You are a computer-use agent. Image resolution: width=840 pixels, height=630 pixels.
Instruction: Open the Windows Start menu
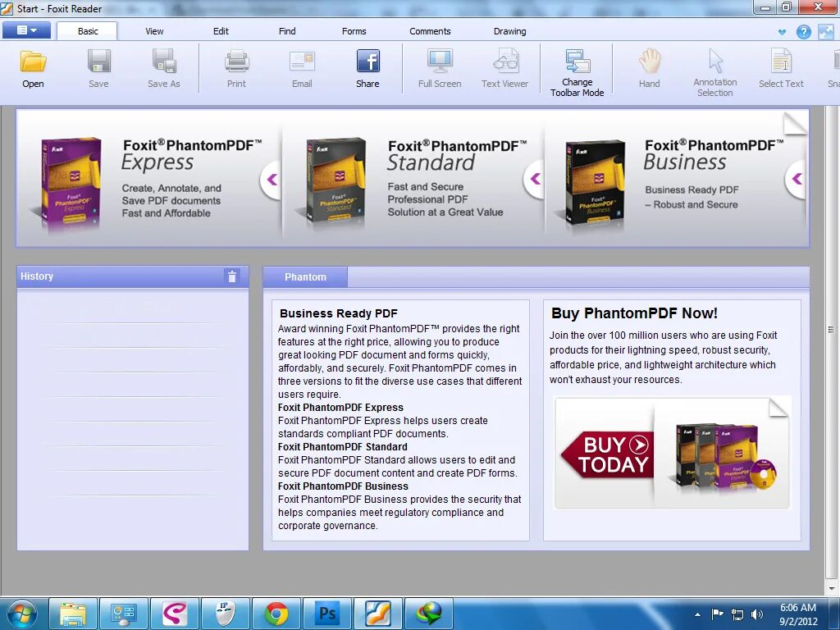22,614
